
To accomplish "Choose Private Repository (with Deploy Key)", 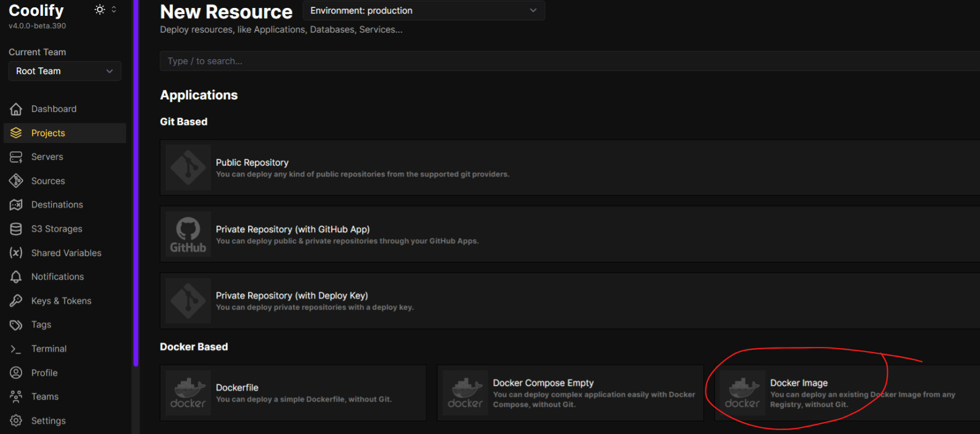I will coord(570,301).
